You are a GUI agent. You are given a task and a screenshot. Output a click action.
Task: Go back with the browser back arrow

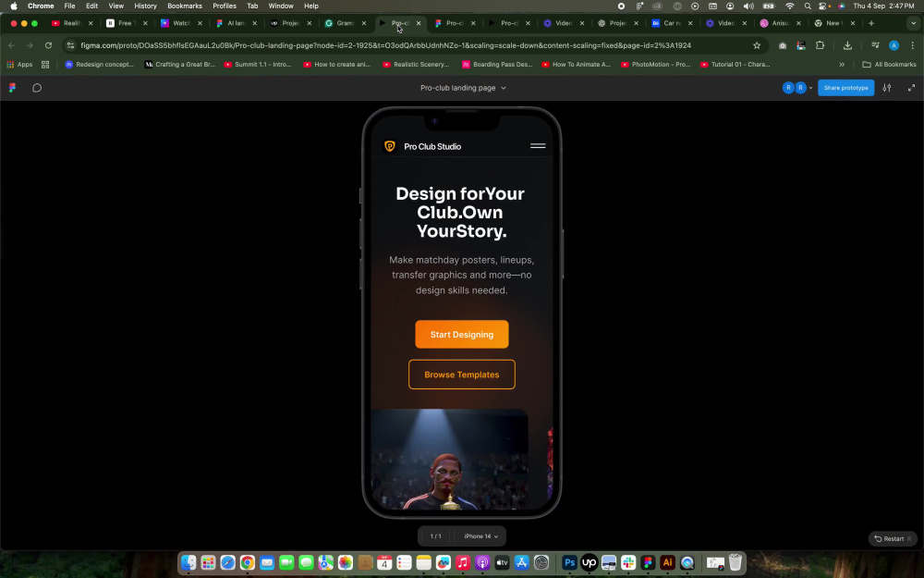click(12, 45)
